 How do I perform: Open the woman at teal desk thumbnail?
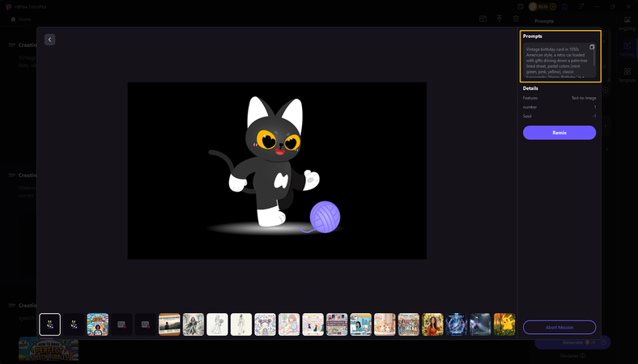pos(361,324)
